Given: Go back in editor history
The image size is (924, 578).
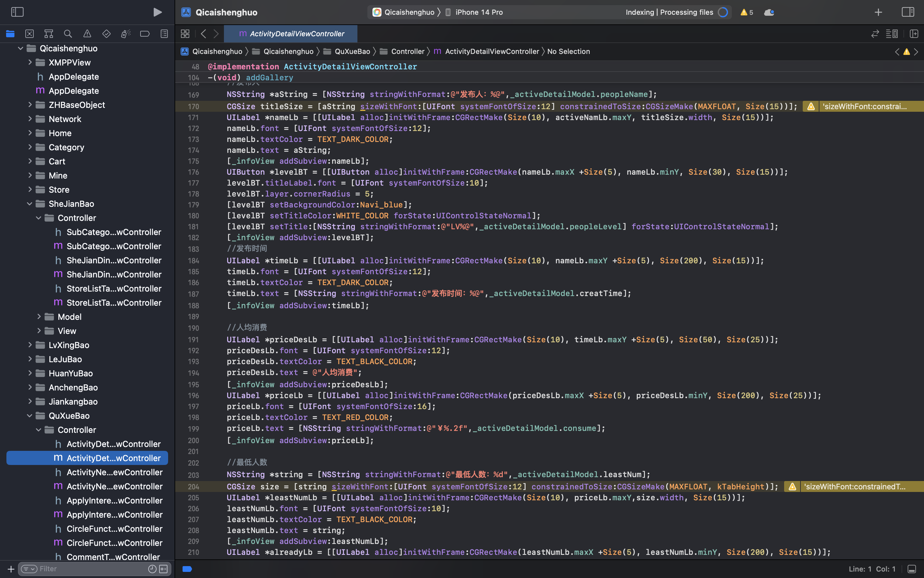Looking at the screenshot, I should (203, 34).
